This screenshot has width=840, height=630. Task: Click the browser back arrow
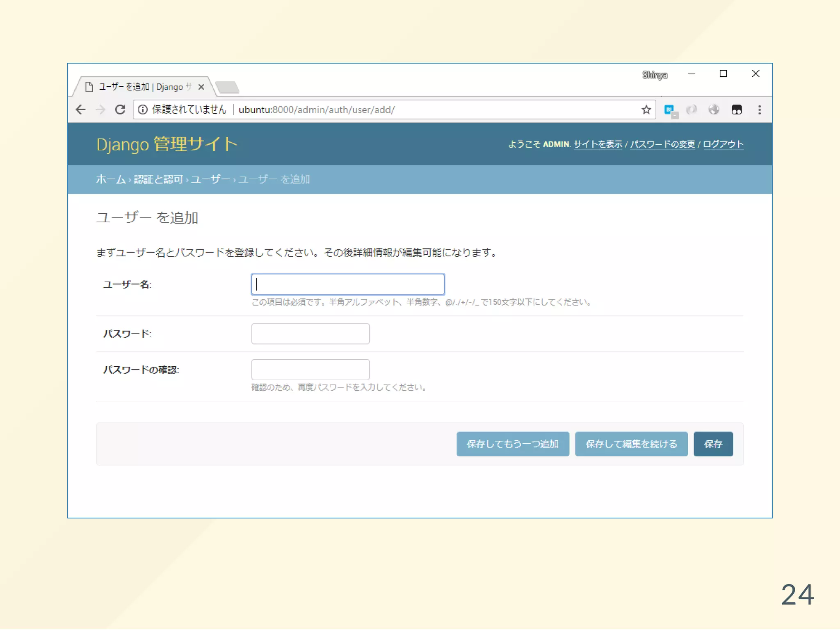click(81, 110)
